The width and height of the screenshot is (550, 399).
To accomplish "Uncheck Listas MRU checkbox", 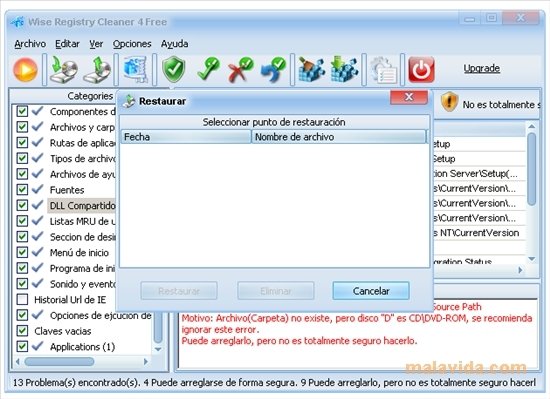I will coord(22,221).
